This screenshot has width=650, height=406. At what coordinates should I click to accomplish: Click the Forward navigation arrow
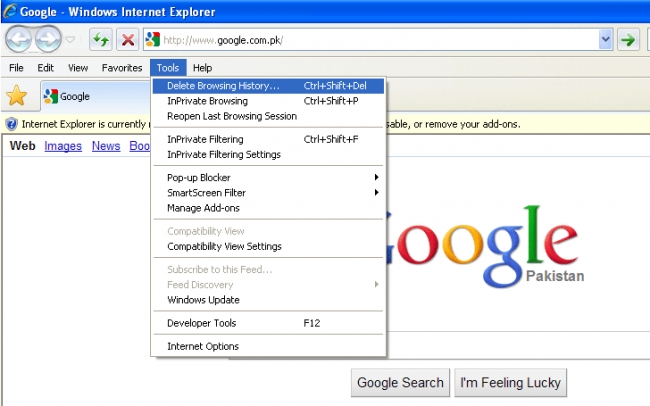click(48, 39)
